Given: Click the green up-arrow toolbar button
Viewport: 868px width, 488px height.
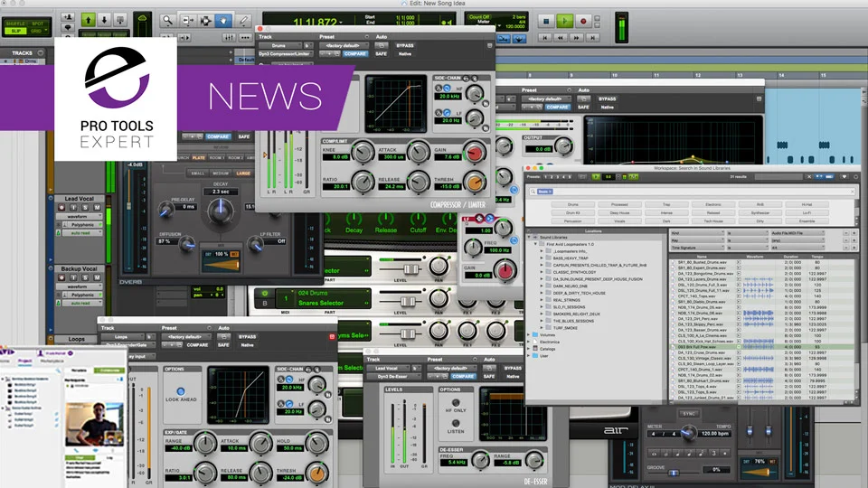Looking at the screenshot, I should pos(88,21).
